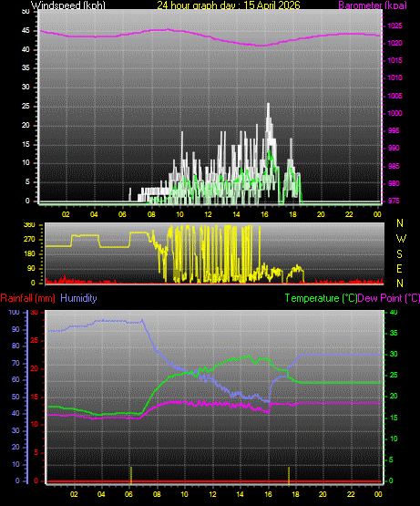The height and width of the screenshot is (506, 420).
Task: Click 70 on the blue humidity axis
Action: tap(15, 364)
